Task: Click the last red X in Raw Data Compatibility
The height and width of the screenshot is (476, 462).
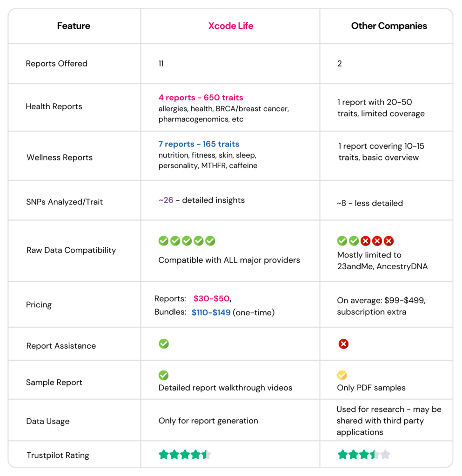Action: click(x=389, y=241)
